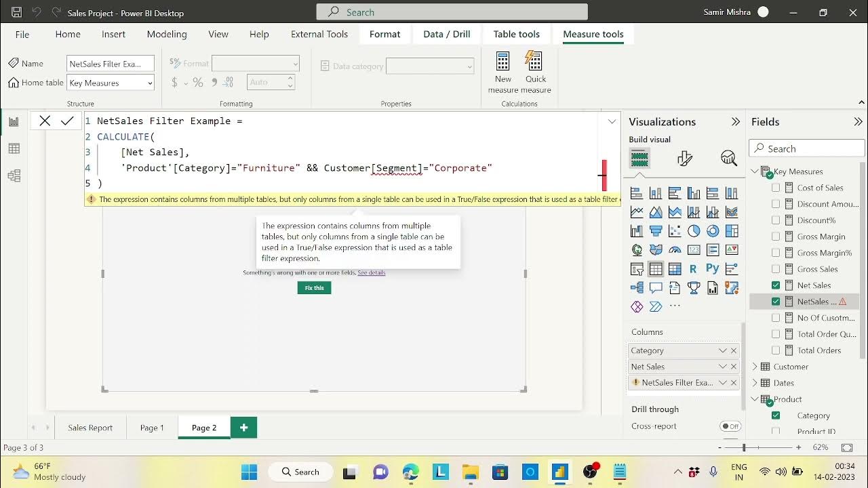Screen dimensions: 868x488
Task: Expand the Dates table
Action: pos(755,383)
